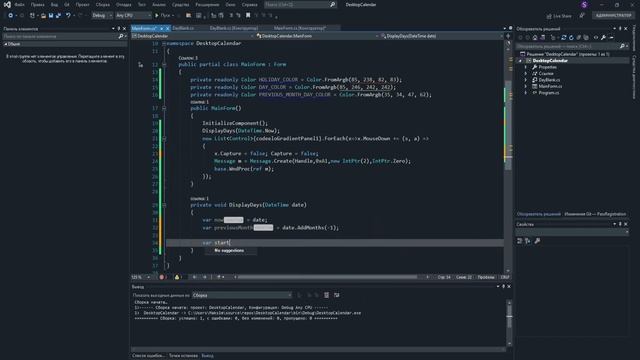The width and height of the screenshot is (640, 360).
Task: Open the DesktopCalendar.MainForm class dropdown
Action: [317, 36]
